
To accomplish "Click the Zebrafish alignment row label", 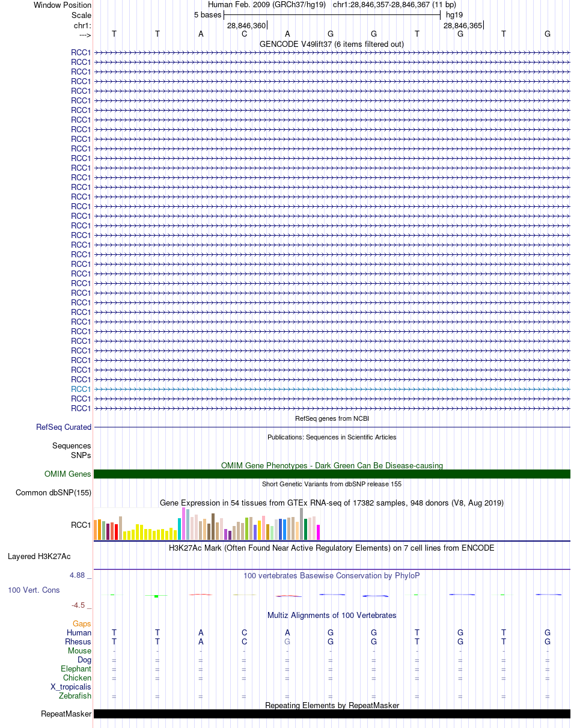I will (75, 696).
